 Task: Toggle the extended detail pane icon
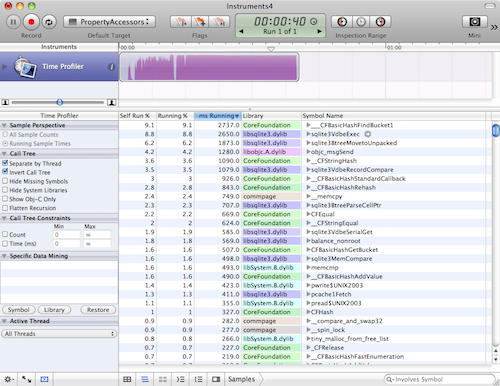[216, 379]
